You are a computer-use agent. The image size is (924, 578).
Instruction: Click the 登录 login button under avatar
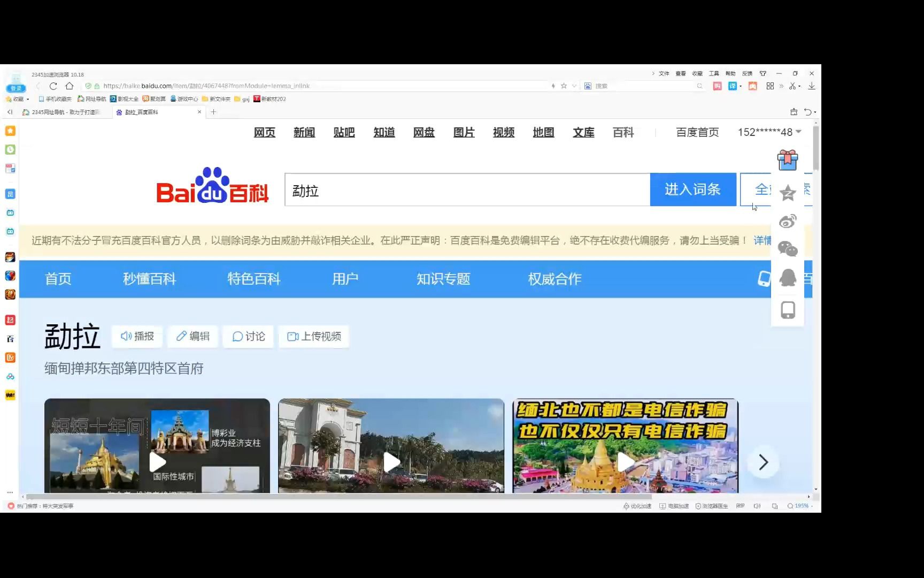click(x=16, y=88)
